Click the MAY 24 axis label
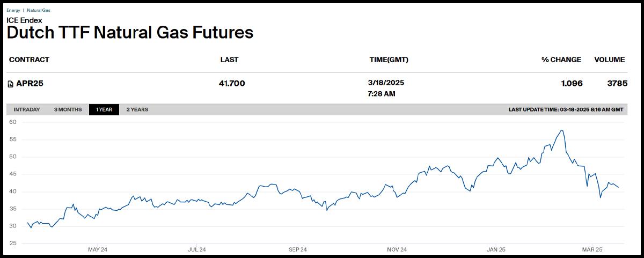This screenshot has width=644, height=258. pyautogui.click(x=97, y=249)
